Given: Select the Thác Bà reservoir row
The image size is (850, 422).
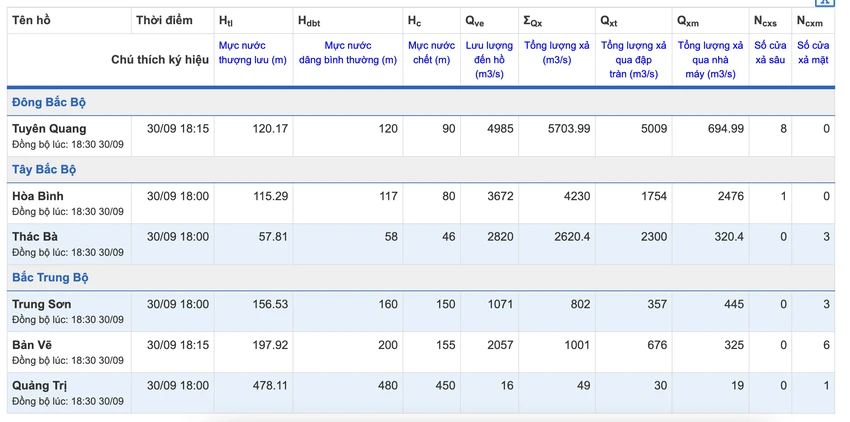Looking at the screenshot, I should tap(421, 244).
